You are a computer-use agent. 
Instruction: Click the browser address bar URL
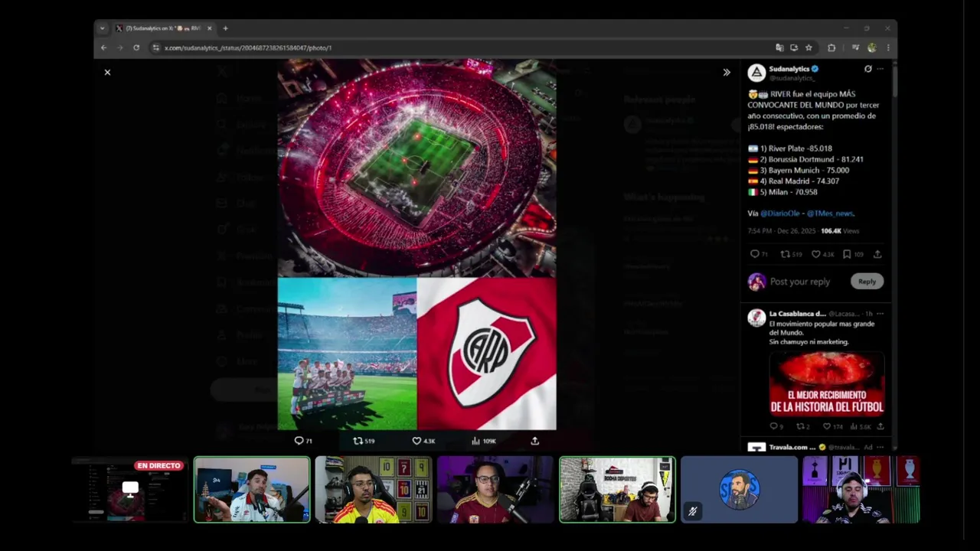point(248,47)
